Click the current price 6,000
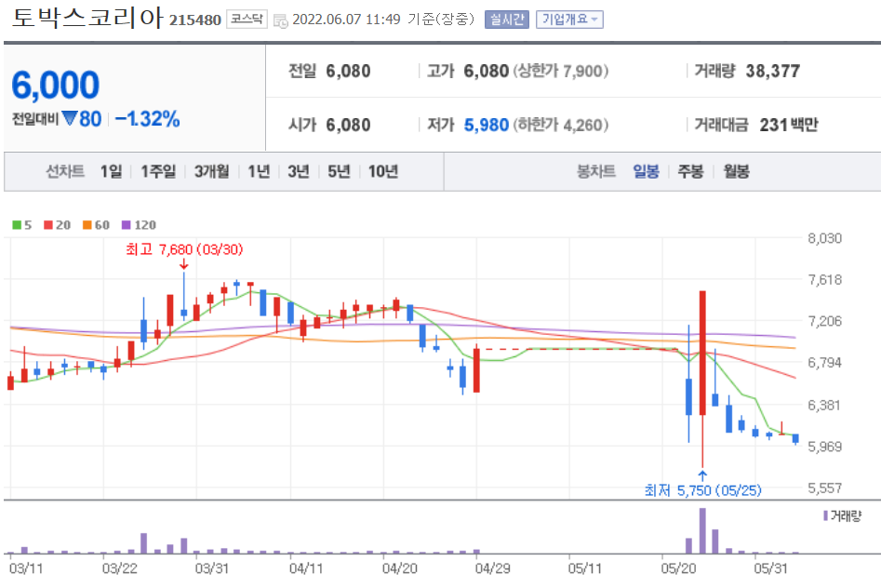Screen dimensions: 881x588 (x=55, y=85)
